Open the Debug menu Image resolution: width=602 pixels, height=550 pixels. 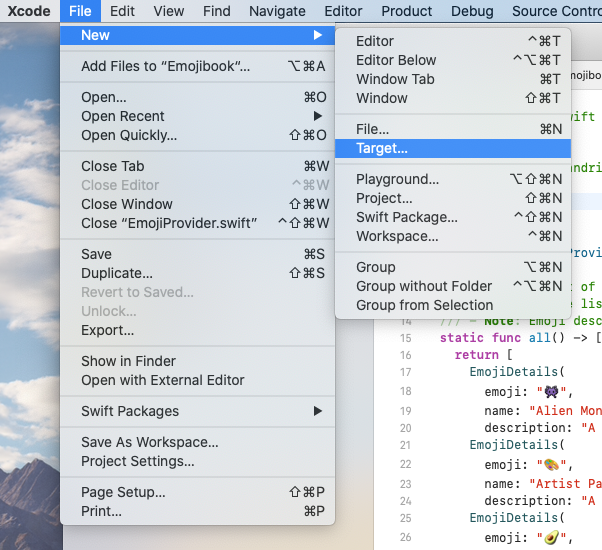click(x=472, y=11)
